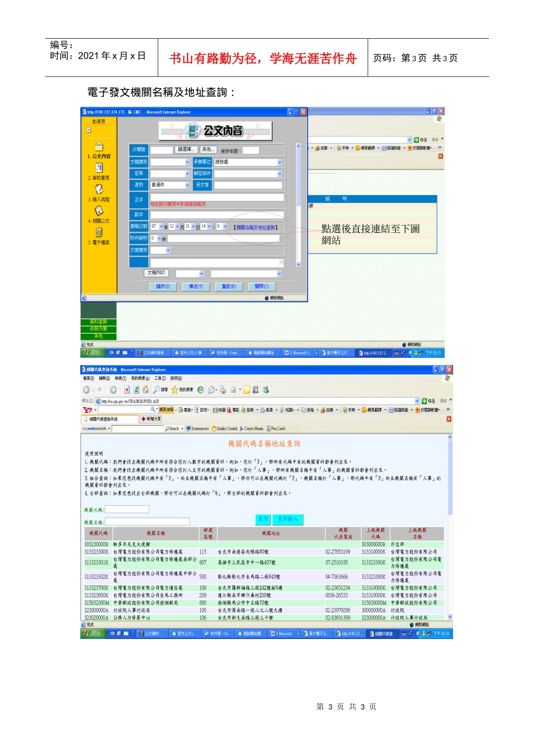The image size is (534, 756).
Task: Click Home icon in lower browser toolbar
Action: tap(146, 389)
